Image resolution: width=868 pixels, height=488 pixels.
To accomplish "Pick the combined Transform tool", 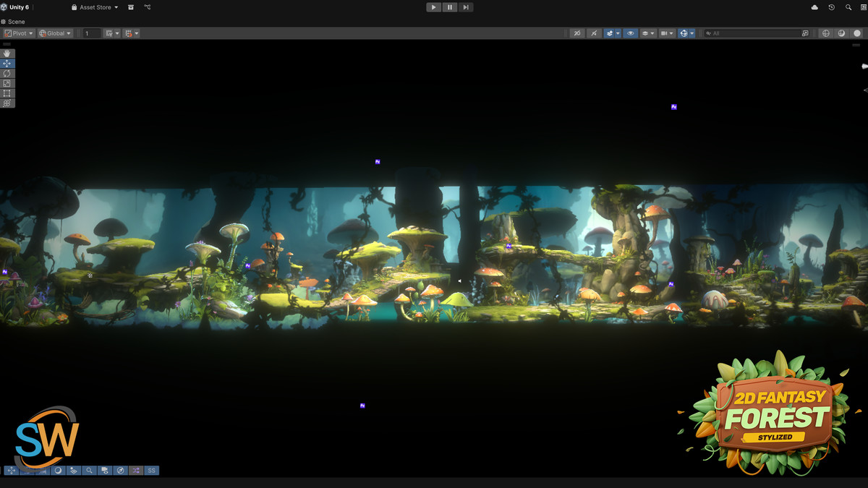I will pyautogui.click(x=7, y=103).
